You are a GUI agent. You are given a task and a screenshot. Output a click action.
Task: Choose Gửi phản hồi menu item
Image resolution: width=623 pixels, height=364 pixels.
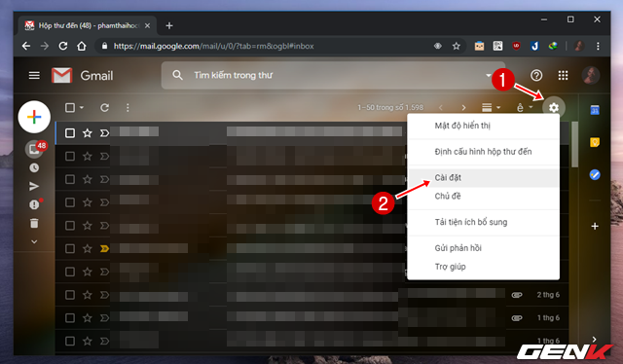click(x=484, y=248)
